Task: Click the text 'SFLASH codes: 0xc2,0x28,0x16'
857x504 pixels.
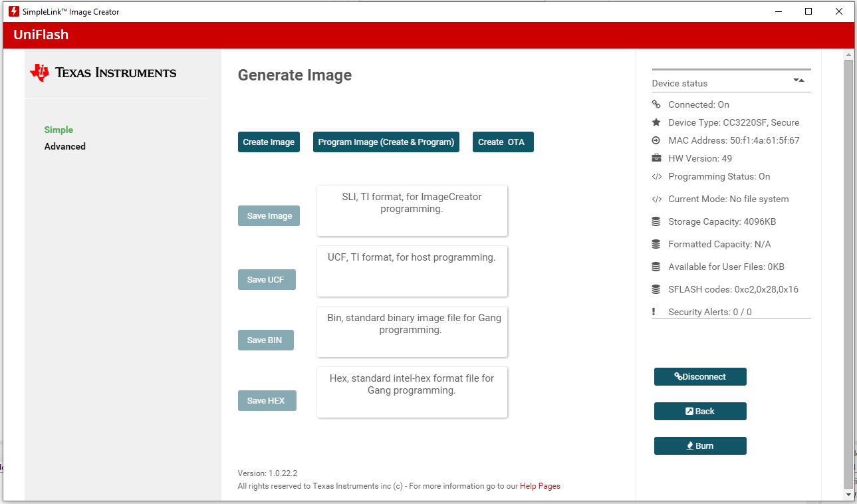Action: 733,289
